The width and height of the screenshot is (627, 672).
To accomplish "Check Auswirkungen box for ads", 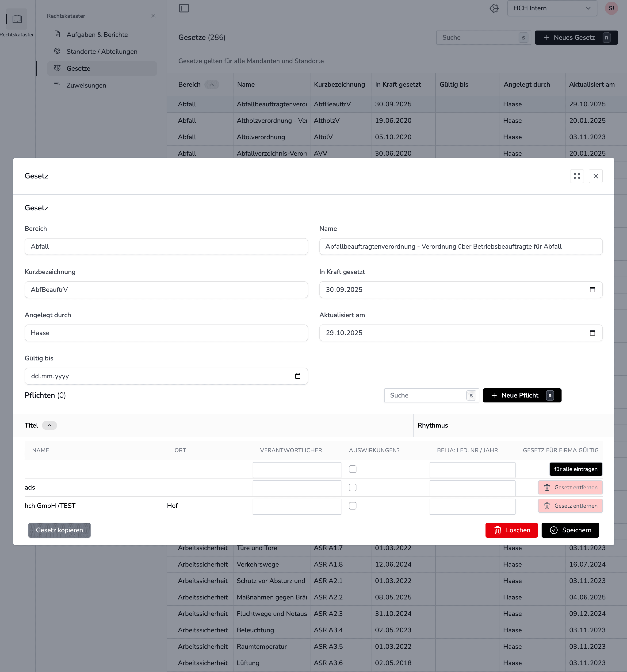I will [x=353, y=487].
